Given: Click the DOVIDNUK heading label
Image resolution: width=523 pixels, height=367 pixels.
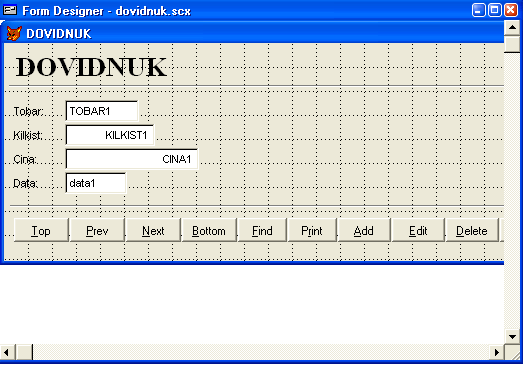Looking at the screenshot, I should (x=91, y=67).
